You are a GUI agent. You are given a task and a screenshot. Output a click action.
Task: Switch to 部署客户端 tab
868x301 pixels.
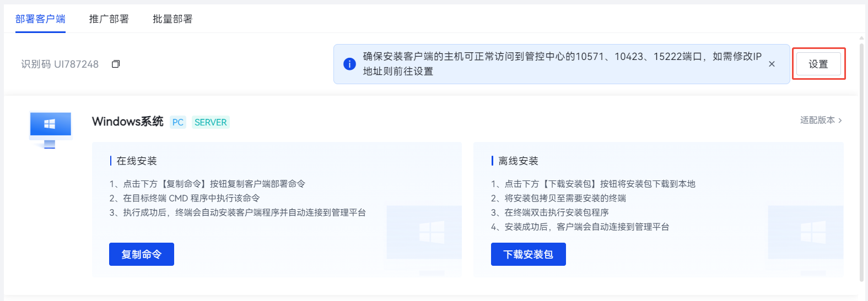pos(40,19)
